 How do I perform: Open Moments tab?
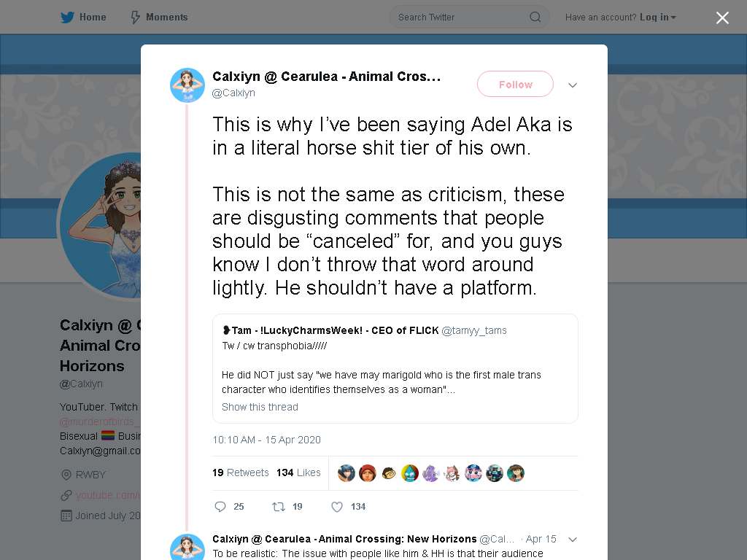pyautogui.click(x=159, y=17)
